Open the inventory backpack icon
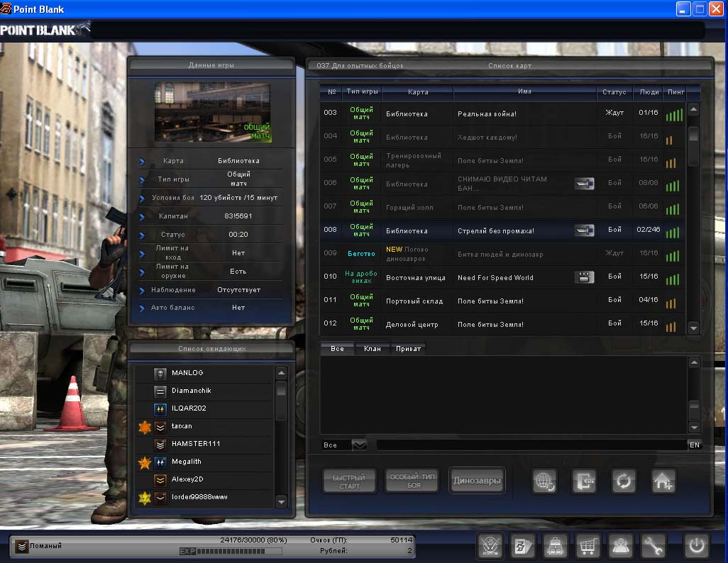Image resolution: width=728 pixels, height=563 pixels. pos(554,547)
